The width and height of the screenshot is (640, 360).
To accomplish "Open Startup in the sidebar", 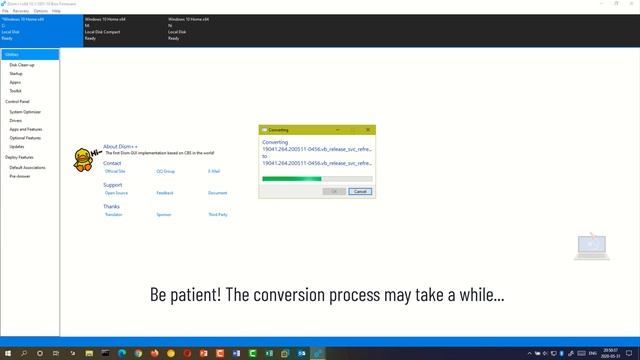I will coord(16,73).
